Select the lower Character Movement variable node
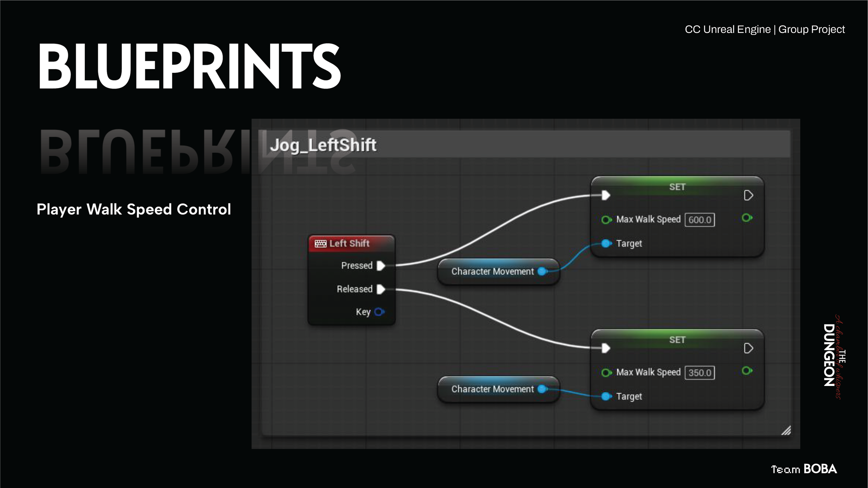This screenshot has width=868, height=488. [x=499, y=389]
